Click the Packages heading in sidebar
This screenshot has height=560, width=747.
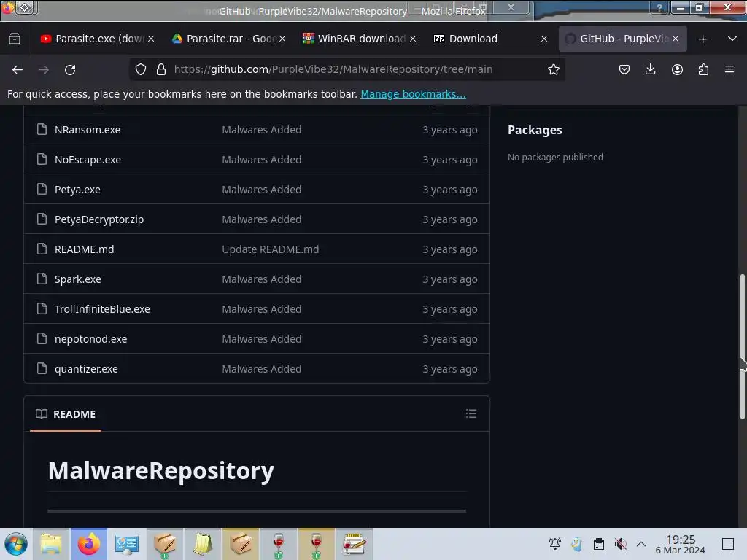click(535, 130)
